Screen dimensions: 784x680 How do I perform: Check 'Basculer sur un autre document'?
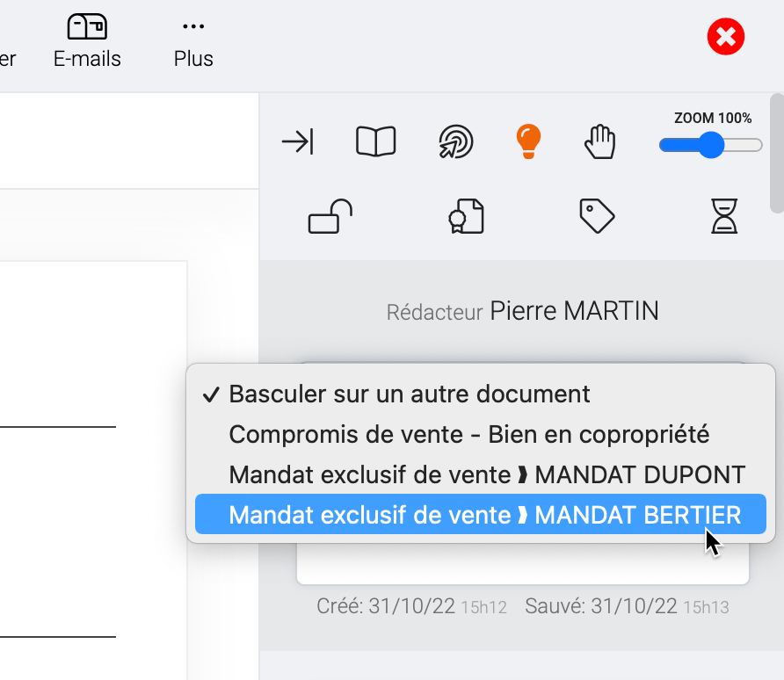click(409, 394)
